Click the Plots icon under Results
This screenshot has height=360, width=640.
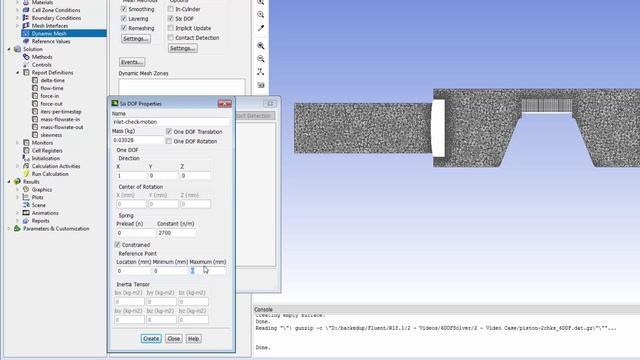point(26,197)
